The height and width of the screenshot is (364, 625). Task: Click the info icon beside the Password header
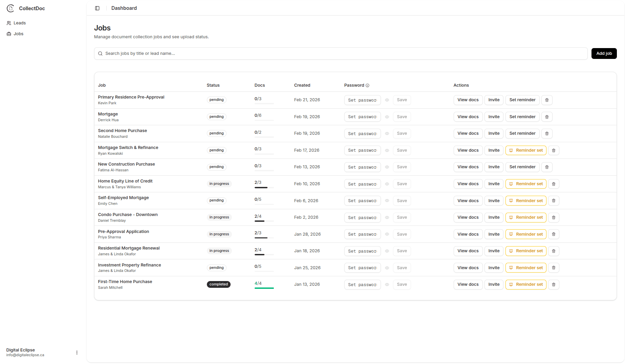(368, 85)
